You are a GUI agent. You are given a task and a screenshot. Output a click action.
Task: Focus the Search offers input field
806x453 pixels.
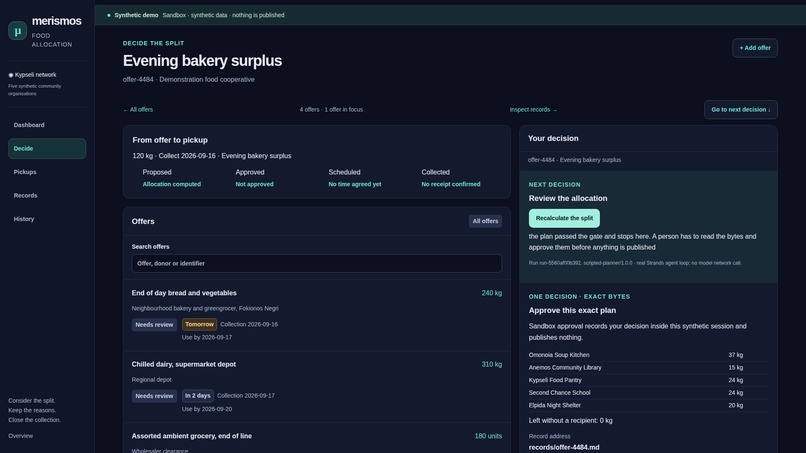coord(317,263)
